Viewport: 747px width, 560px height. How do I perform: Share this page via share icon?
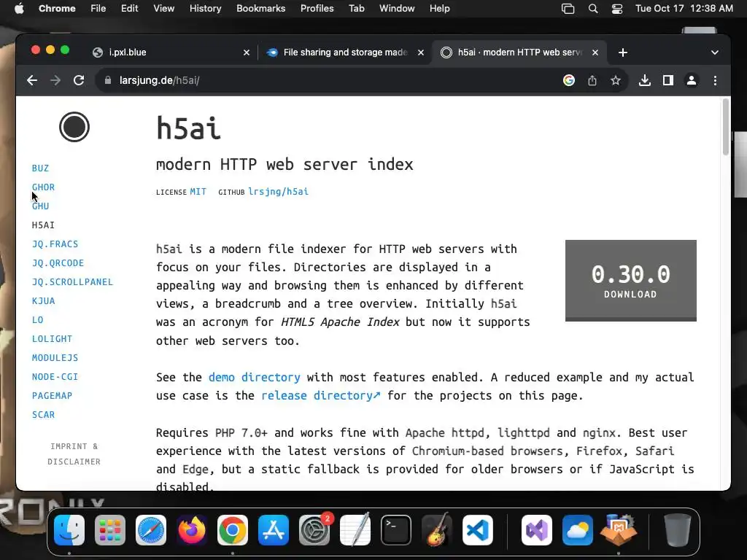[x=592, y=80]
